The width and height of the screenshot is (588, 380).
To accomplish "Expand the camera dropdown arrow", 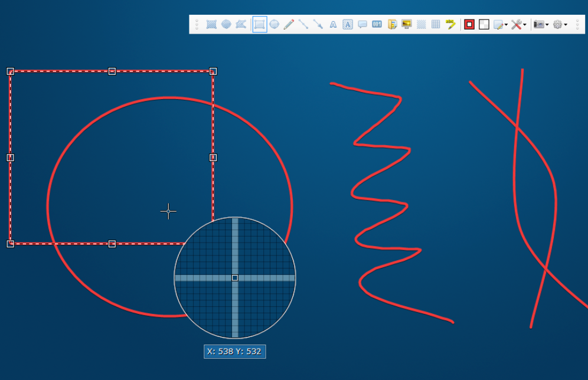I will (547, 25).
